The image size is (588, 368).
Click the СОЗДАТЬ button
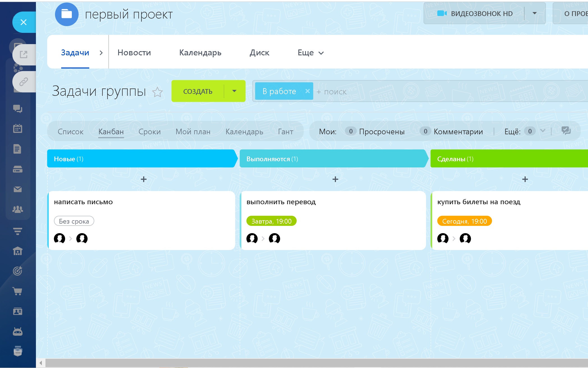pos(198,91)
